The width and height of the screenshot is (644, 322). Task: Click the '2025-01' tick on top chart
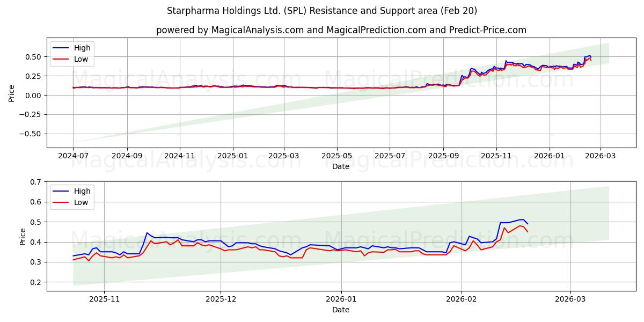[233, 156]
